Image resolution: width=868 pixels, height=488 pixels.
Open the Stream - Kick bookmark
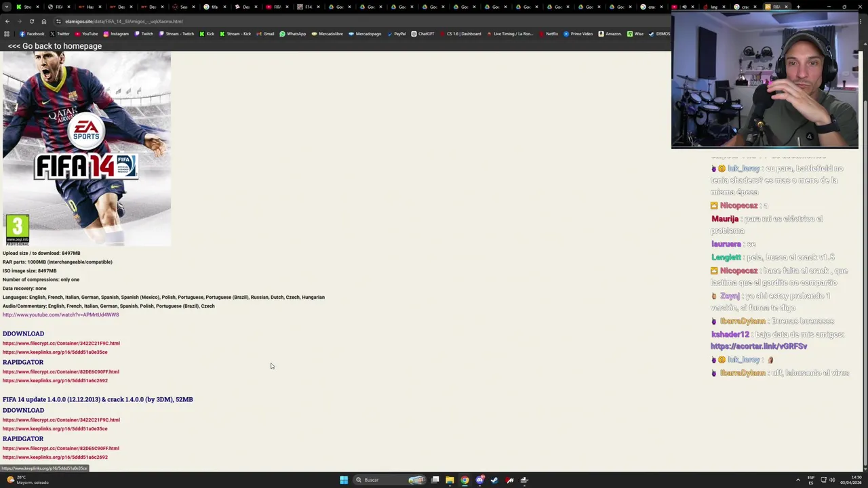click(x=235, y=34)
